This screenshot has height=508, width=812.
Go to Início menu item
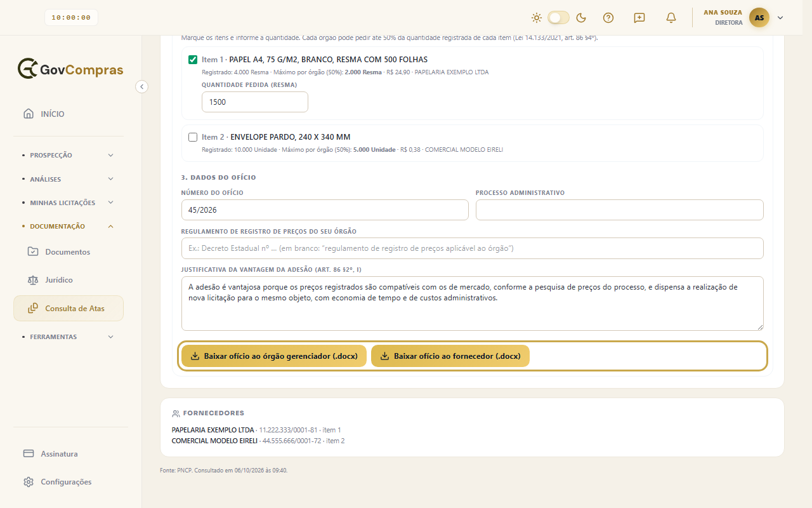(69, 114)
